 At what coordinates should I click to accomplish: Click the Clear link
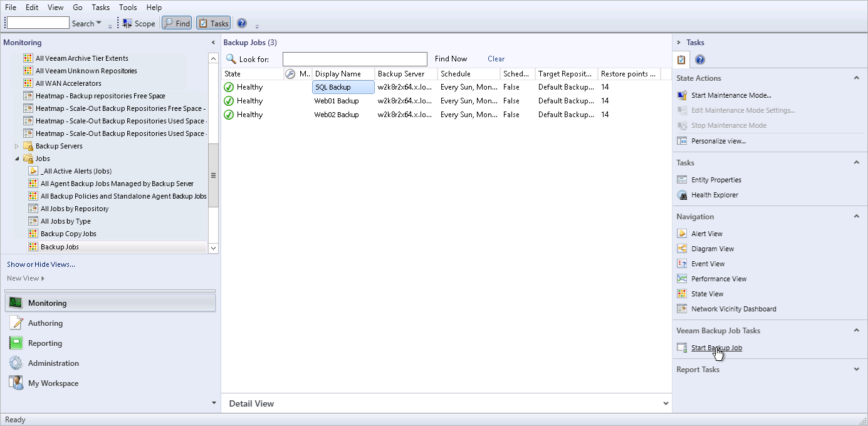(x=496, y=59)
